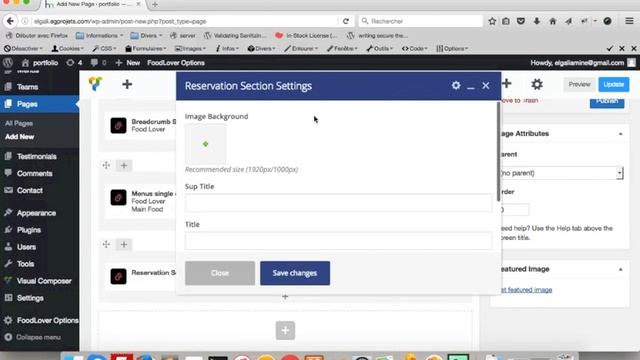Close the Reservation Section Settings dialog

pyautogui.click(x=486, y=86)
